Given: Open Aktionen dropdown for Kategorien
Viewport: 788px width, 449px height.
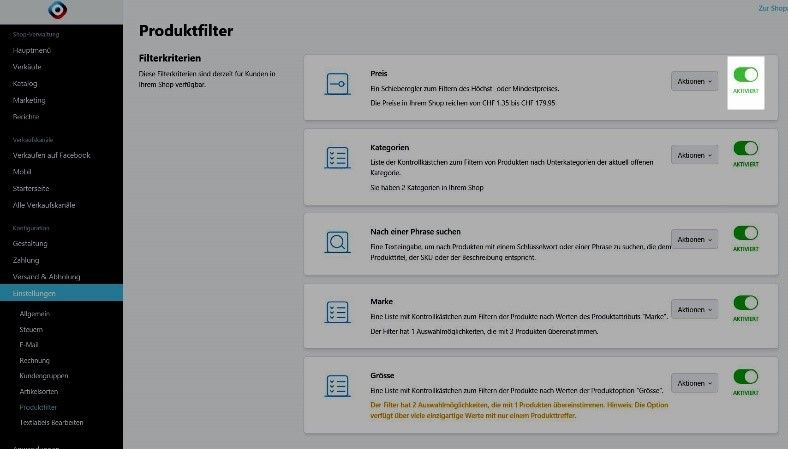Looking at the screenshot, I should click(695, 155).
